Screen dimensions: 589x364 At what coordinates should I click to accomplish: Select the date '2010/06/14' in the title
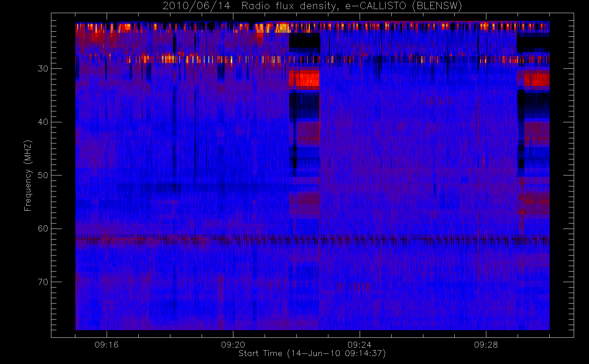click(x=196, y=6)
